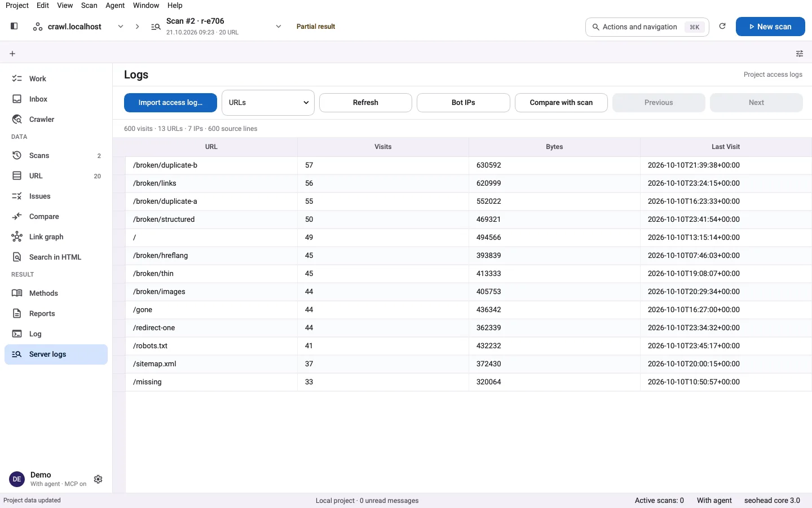Image resolution: width=812 pixels, height=508 pixels.
Task: Start a New scan
Action: point(770,27)
